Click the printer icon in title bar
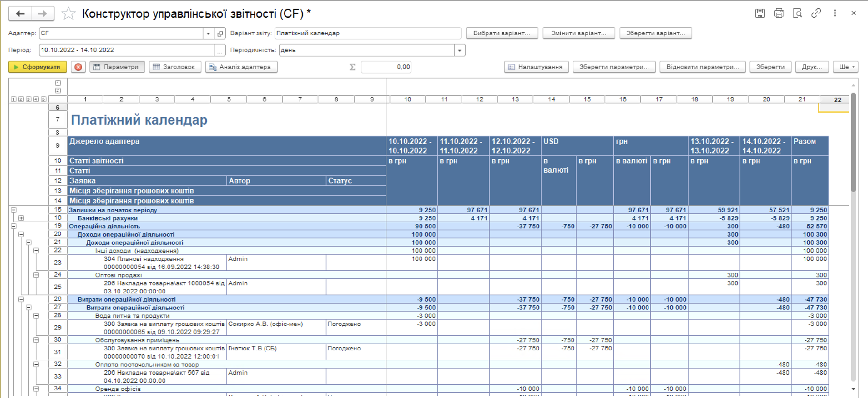The image size is (868, 398). (779, 13)
